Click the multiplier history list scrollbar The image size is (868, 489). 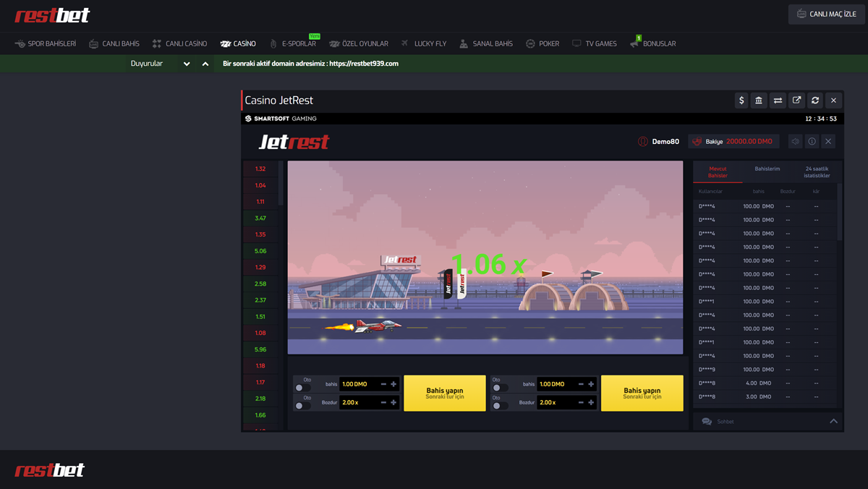(x=281, y=183)
